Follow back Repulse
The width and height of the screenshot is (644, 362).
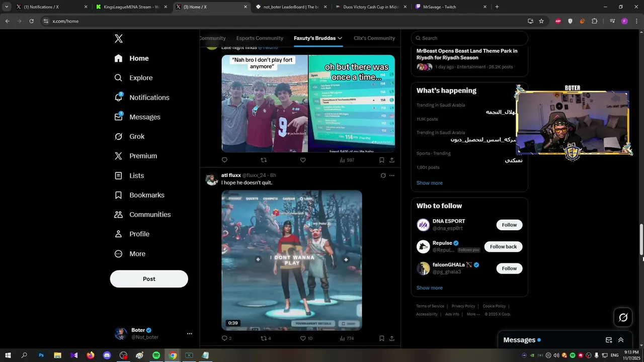(503, 247)
